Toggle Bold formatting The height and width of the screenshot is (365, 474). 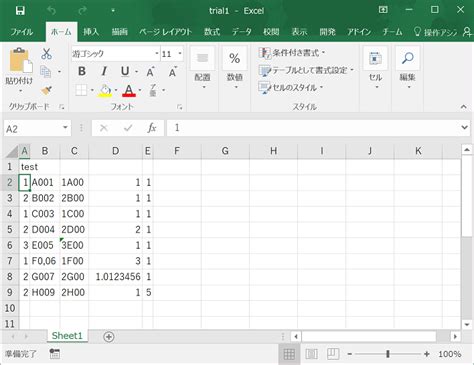(82, 71)
